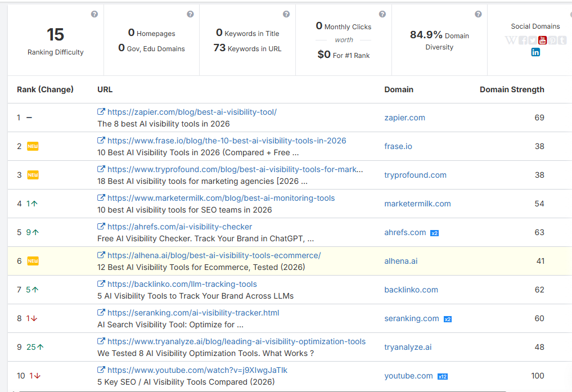Open the zapier.com best-ai-visibility-tool URL
The image size is (572, 392).
click(x=192, y=112)
